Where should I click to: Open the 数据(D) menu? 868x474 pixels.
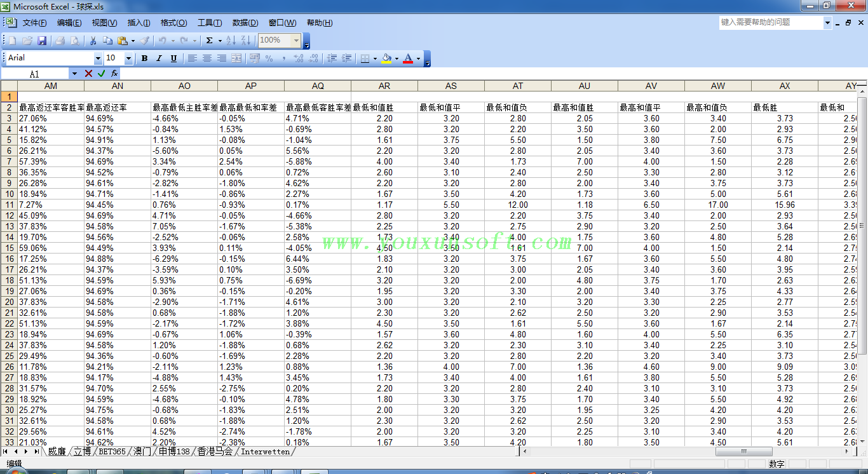[x=245, y=23]
